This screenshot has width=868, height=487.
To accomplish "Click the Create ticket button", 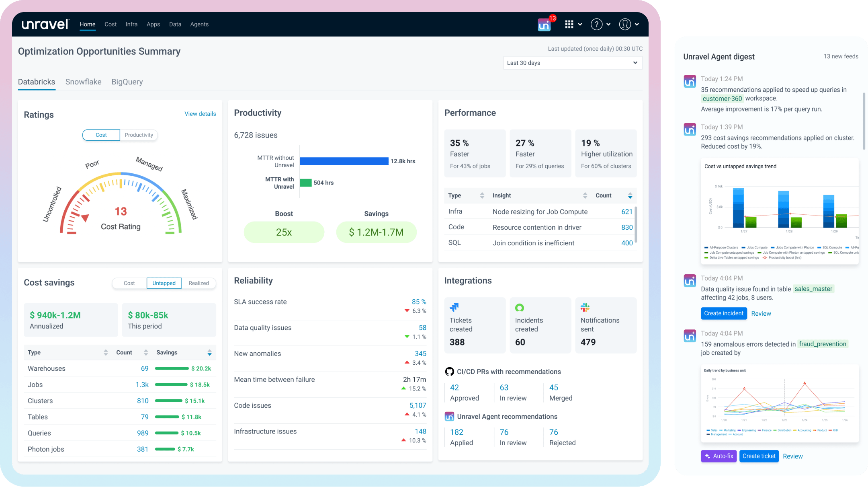I will click(759, 456).
